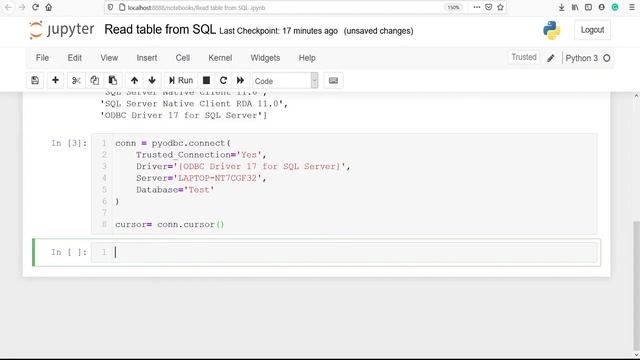Click output 'ODBC Driver 17 for SQL Server'

pyautogui.click(x=183, y=116)
